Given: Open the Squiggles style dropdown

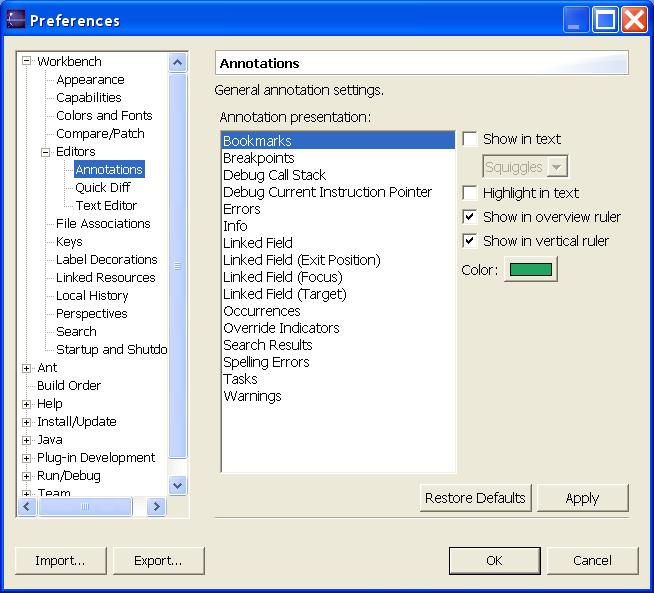Looking at the screenshot, I should 525,167.
